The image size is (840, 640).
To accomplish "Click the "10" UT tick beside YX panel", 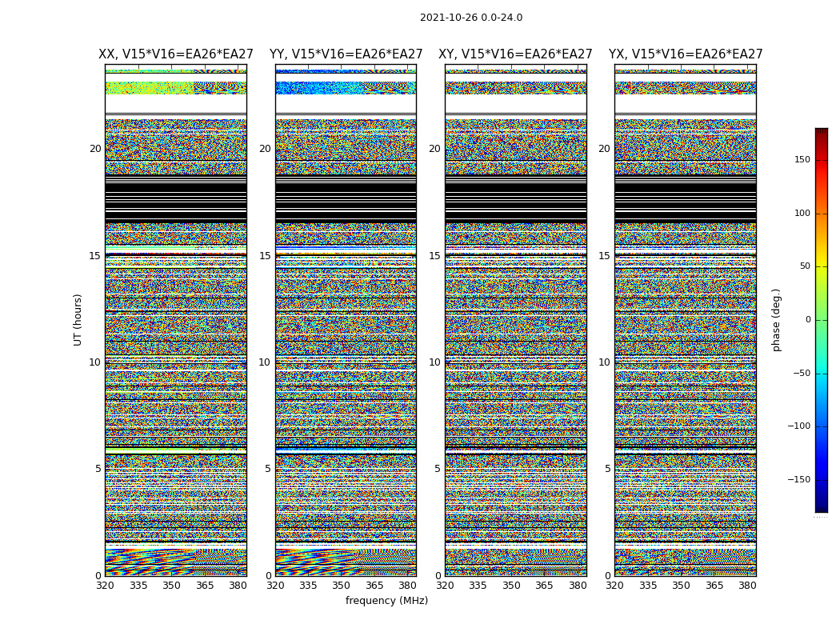I will coord(605,362).
